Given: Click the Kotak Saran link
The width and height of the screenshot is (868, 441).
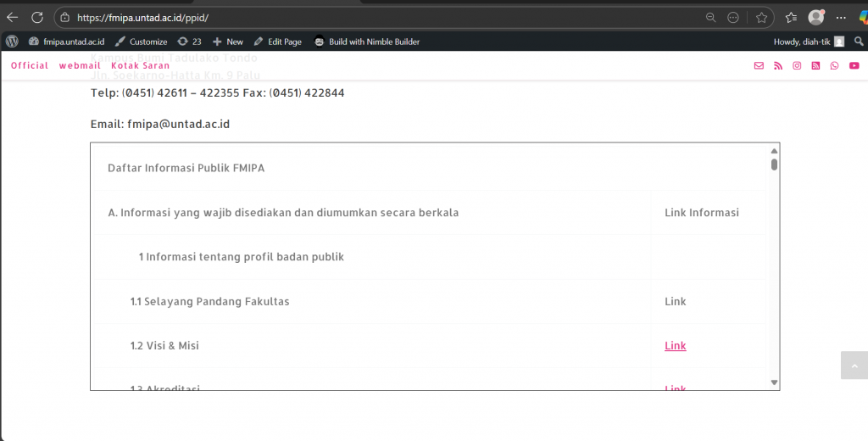Looking at the screenshot, I should tap(140, 66).
